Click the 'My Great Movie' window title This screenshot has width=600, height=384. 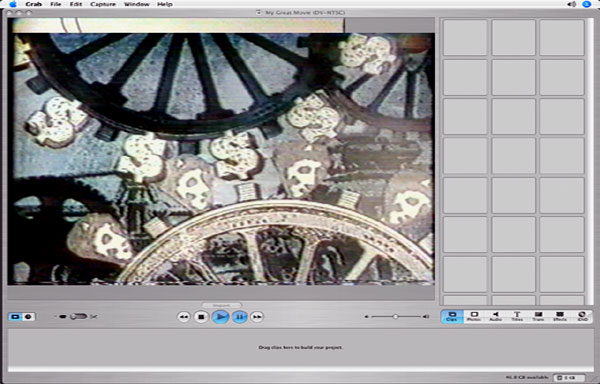[305, 13]
